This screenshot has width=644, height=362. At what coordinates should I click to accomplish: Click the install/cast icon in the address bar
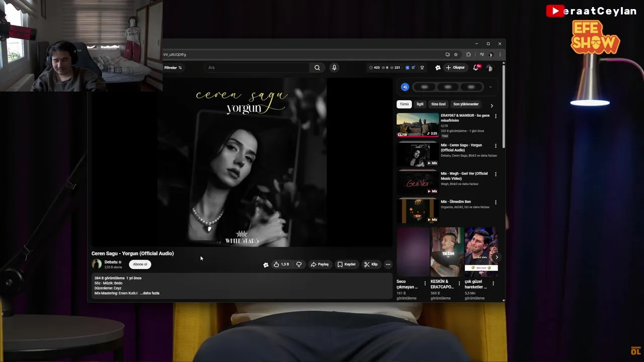(447, 54)
